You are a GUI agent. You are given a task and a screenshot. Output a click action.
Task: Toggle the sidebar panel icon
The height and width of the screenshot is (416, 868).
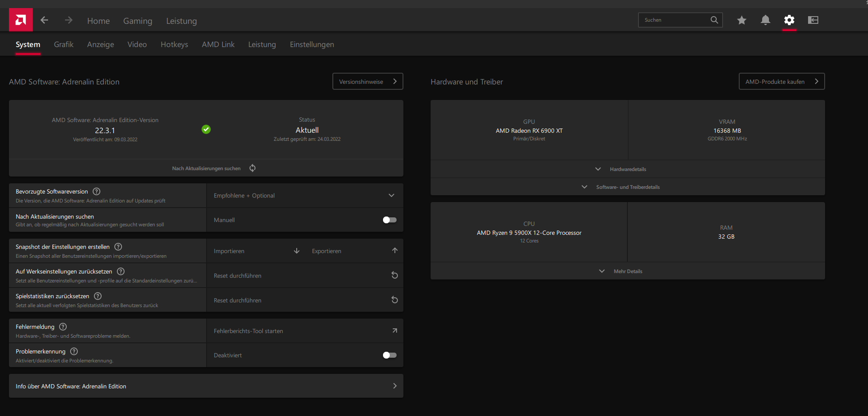pyautogui.click(x=813, y=20)
